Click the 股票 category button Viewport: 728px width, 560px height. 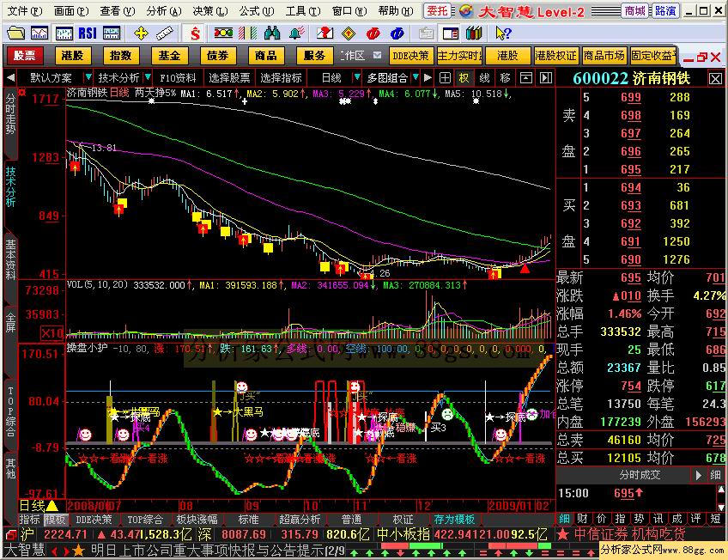[25, 56]
